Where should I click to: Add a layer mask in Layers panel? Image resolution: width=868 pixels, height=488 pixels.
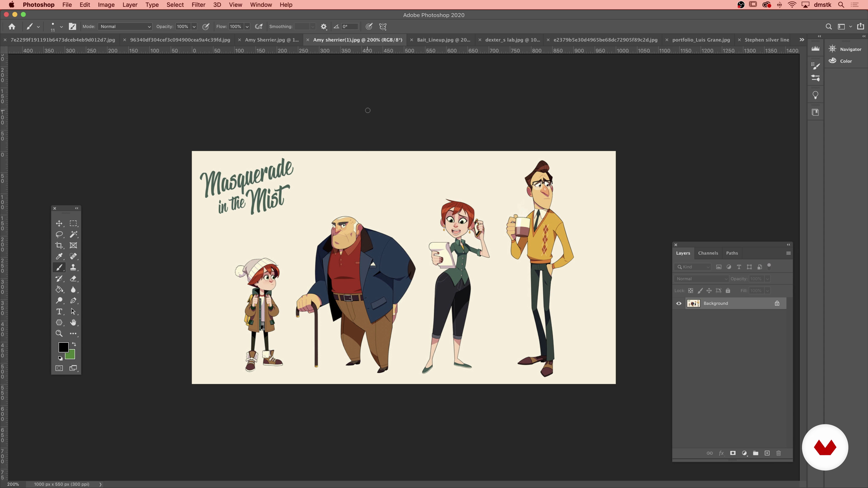(733, 453)
